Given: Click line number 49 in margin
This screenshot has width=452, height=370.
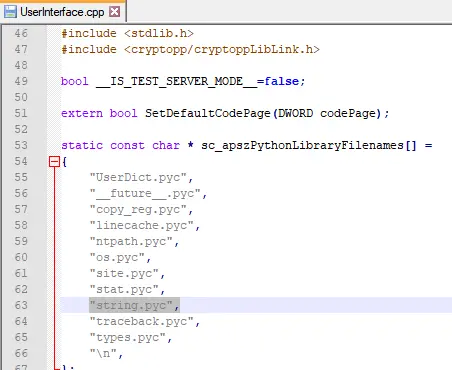Looking at the screenshot, I should [x=21, y=81].
